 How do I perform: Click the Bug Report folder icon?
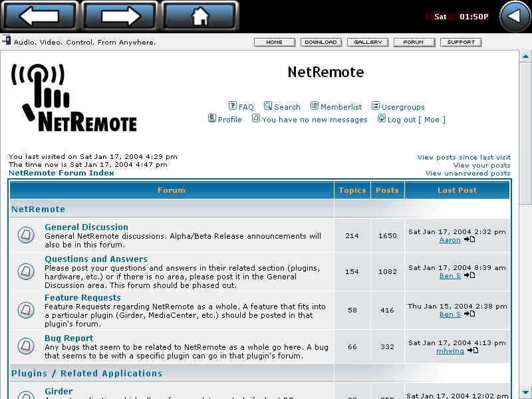(x=26, y=346)
